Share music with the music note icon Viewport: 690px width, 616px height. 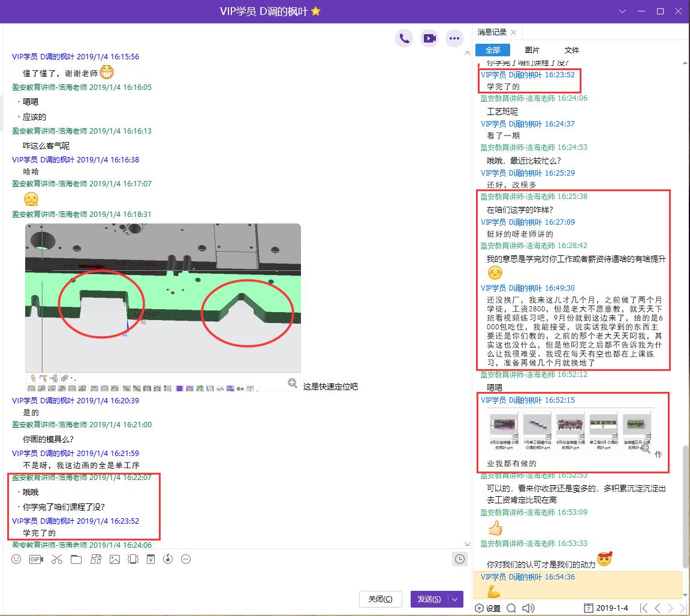click(168, 559)
